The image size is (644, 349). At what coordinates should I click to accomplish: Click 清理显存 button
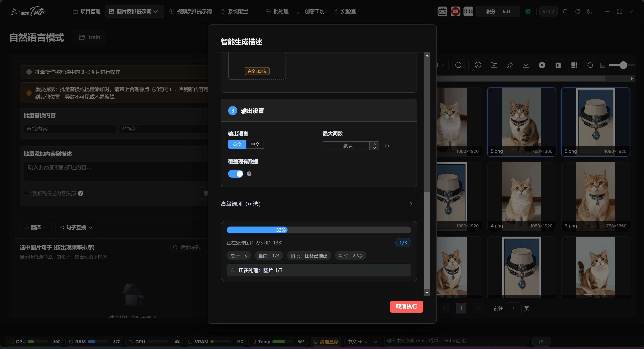point(326,341)
